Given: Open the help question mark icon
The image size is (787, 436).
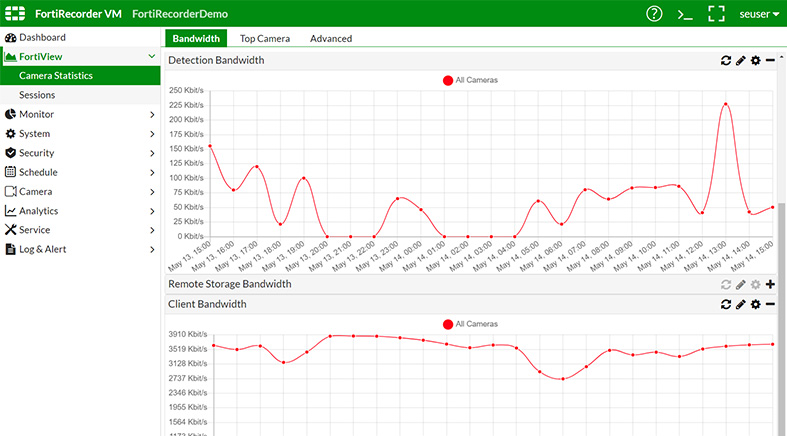Looking at the screenshot, I should 654,14.
